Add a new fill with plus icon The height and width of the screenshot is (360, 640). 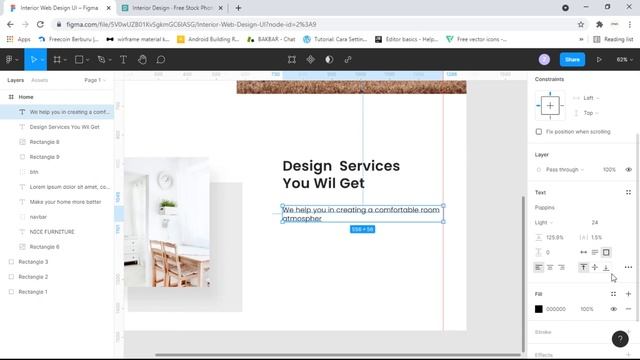(x=628, y=294)
